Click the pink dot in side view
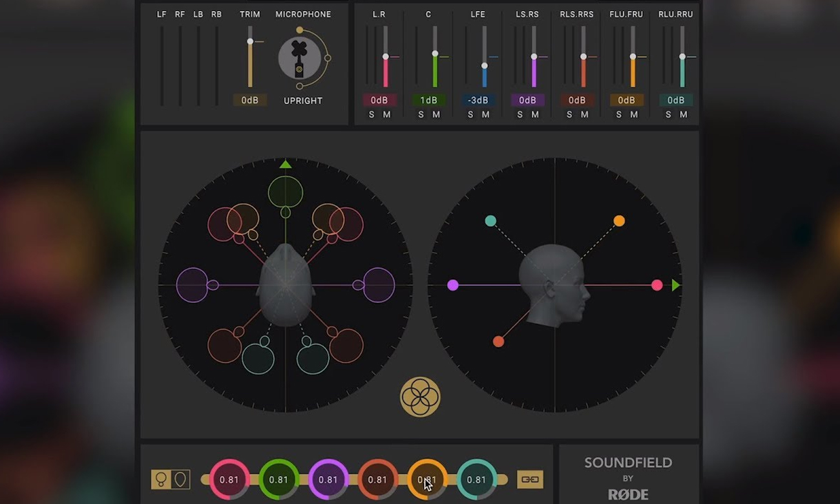Screen dimensions: 840x504 [x=657, y=285]
